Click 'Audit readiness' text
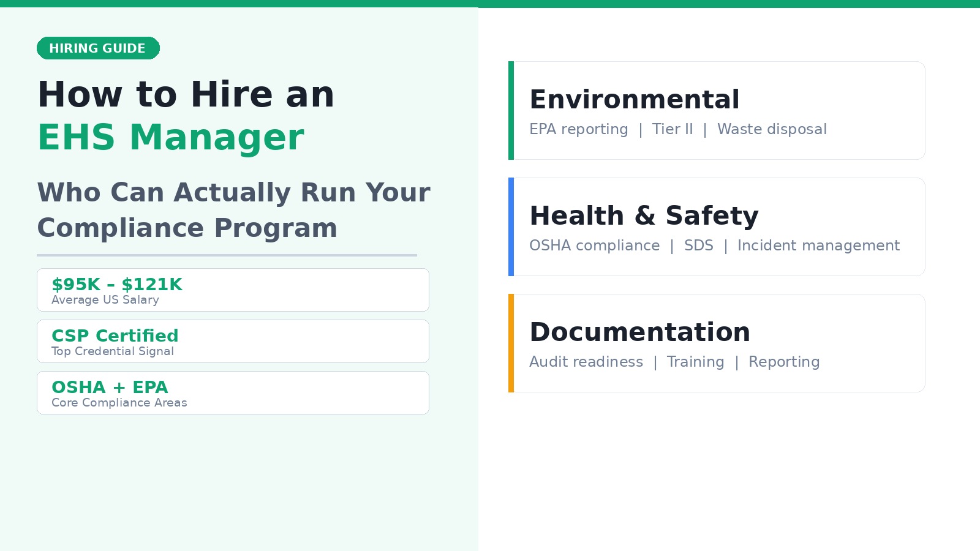The image size is (980, 551). coord(586,362)
